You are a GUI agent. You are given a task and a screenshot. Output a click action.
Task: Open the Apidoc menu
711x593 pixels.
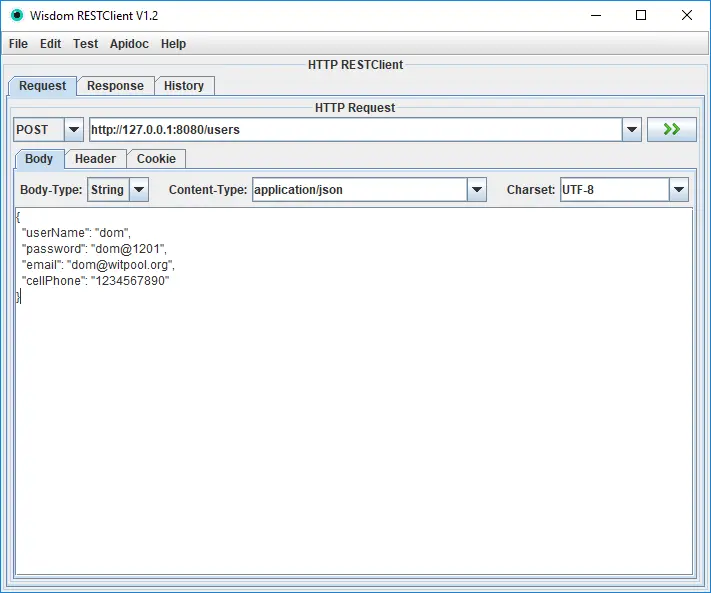[x=129, y=44]
